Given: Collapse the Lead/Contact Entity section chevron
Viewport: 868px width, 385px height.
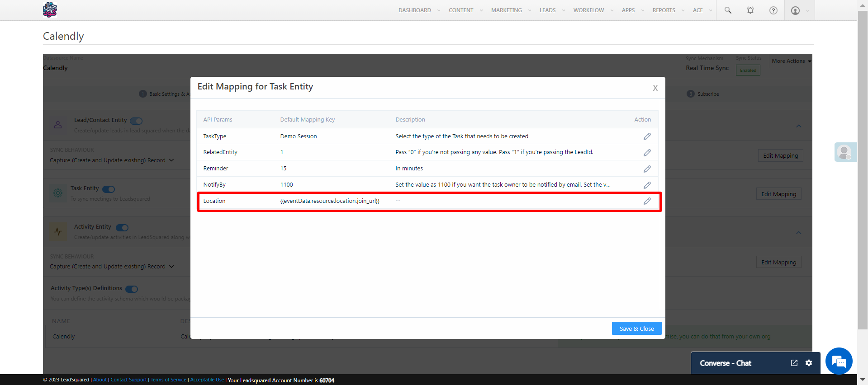Looking at the screenshot, I should 799,126.
